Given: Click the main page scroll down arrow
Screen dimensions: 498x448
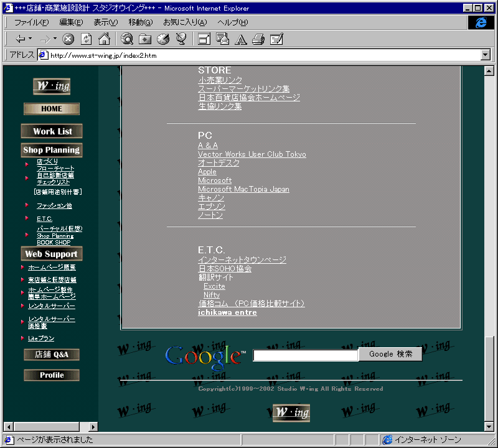Looking at the screenshot, I should [489, 427].
